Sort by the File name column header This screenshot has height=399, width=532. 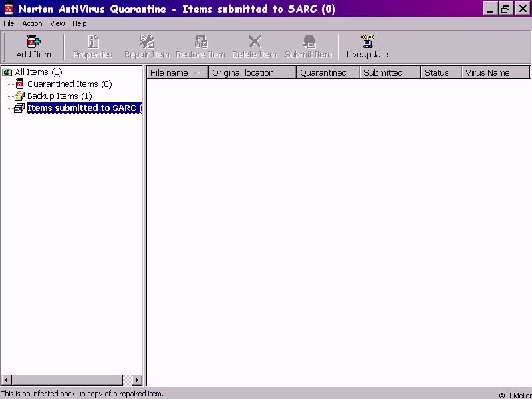point(178,72)
